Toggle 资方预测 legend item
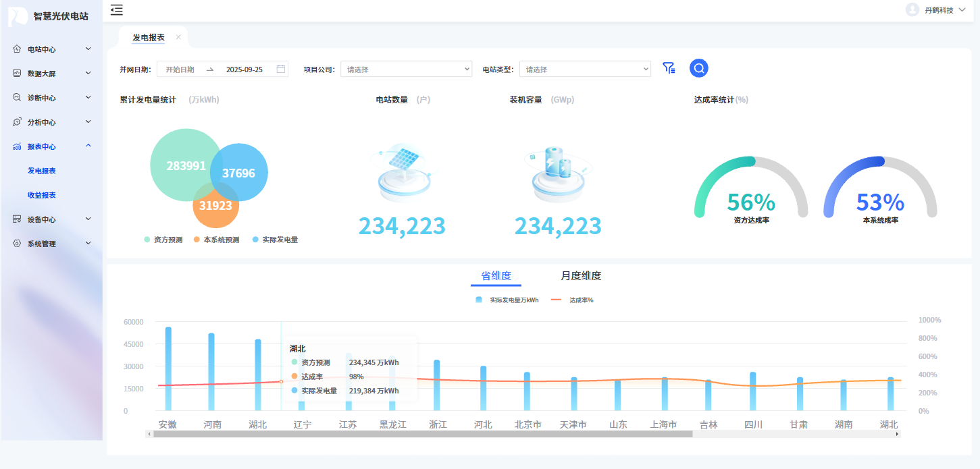The image size is (980, 469). pyautogui.click(x=163, y=240)
